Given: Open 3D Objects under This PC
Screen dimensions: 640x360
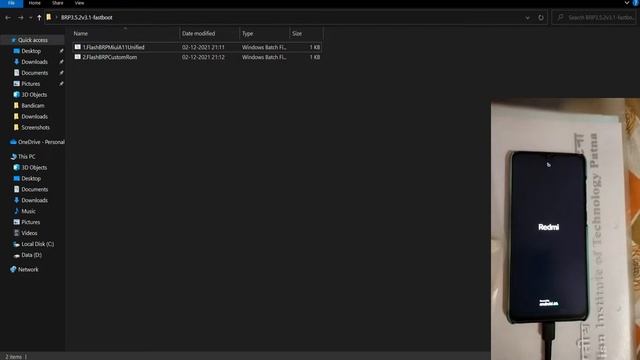Looking at the screenshot, I should coord(34,168).
